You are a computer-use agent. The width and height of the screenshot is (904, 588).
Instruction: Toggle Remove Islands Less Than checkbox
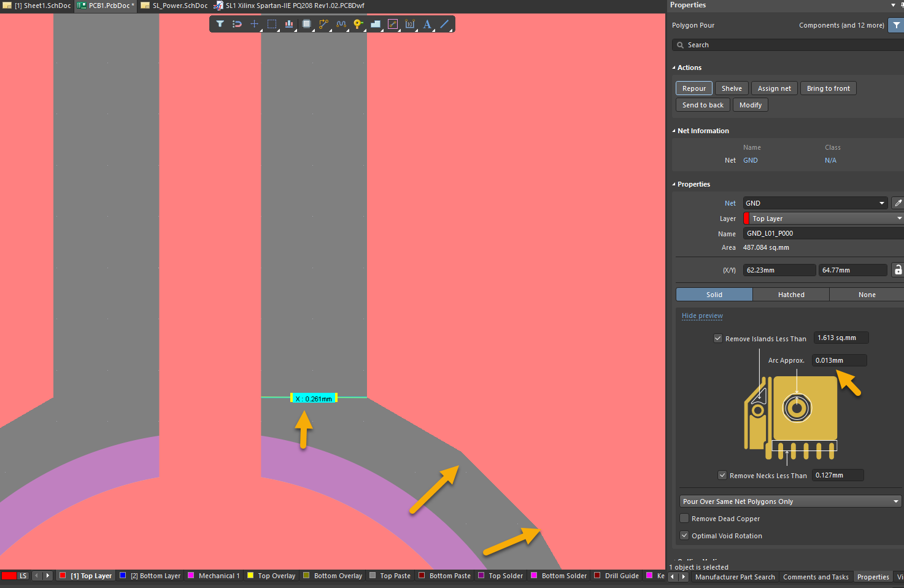717,338
